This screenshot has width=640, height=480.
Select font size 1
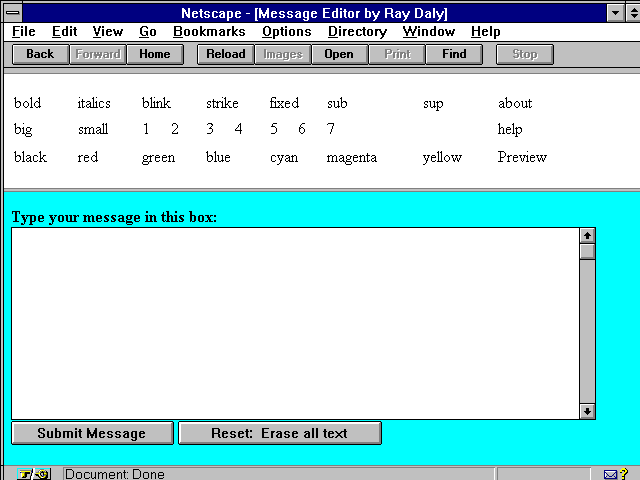146,129
